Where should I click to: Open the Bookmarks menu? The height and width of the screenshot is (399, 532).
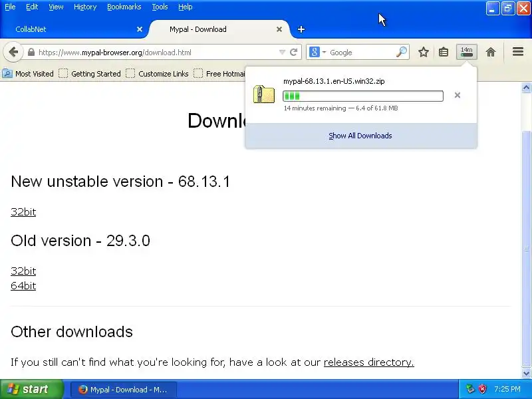click(x=124, y=7)
